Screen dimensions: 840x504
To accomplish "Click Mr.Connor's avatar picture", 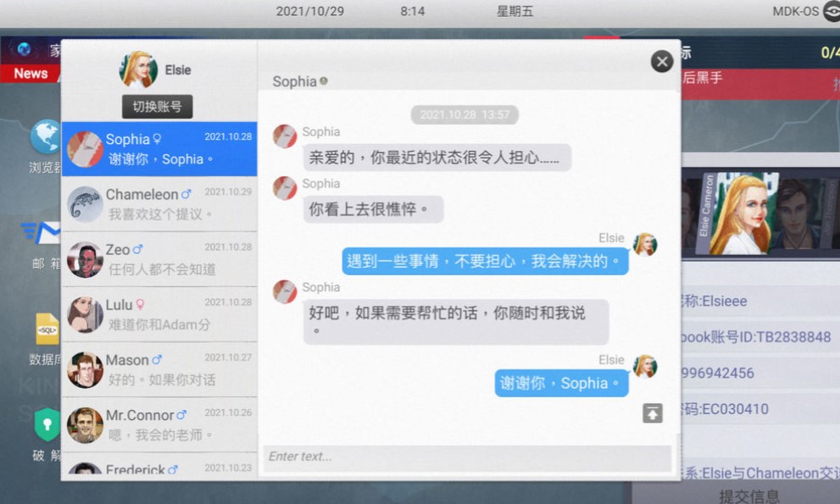I will point(85,424).
